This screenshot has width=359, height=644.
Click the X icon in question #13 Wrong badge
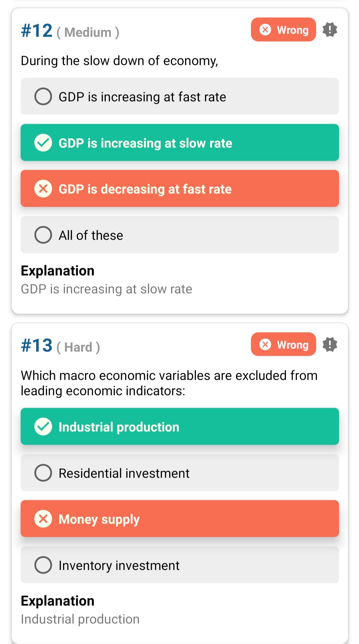tap(265, 344)
